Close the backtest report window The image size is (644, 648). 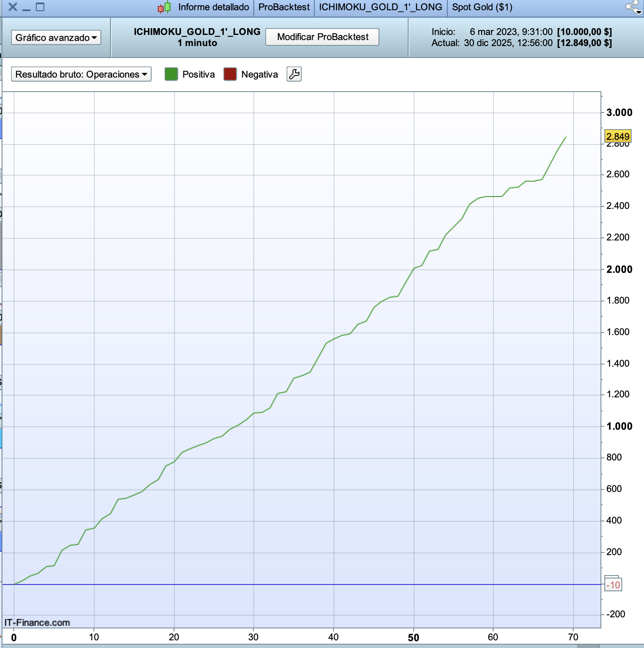(13, 7)
